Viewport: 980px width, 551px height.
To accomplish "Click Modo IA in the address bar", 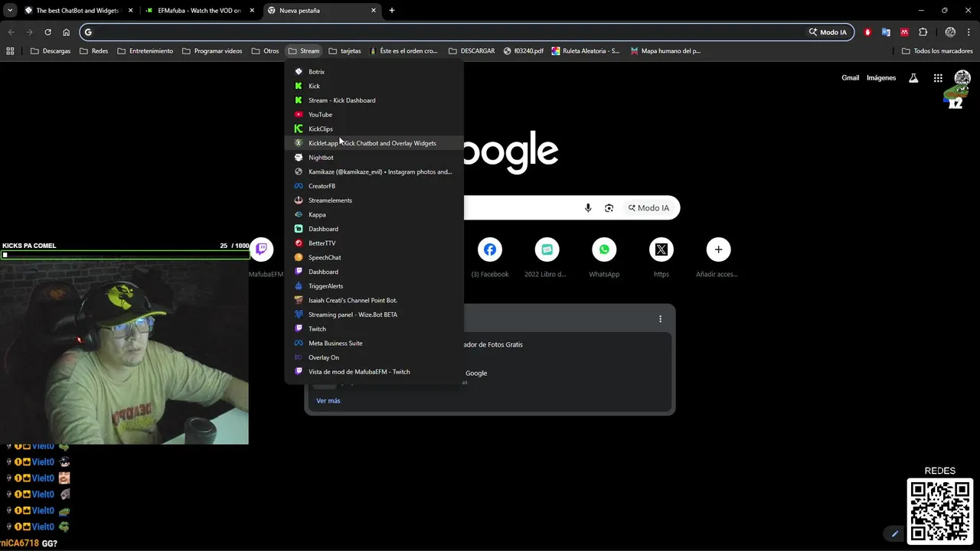I will tap(828, 32).
